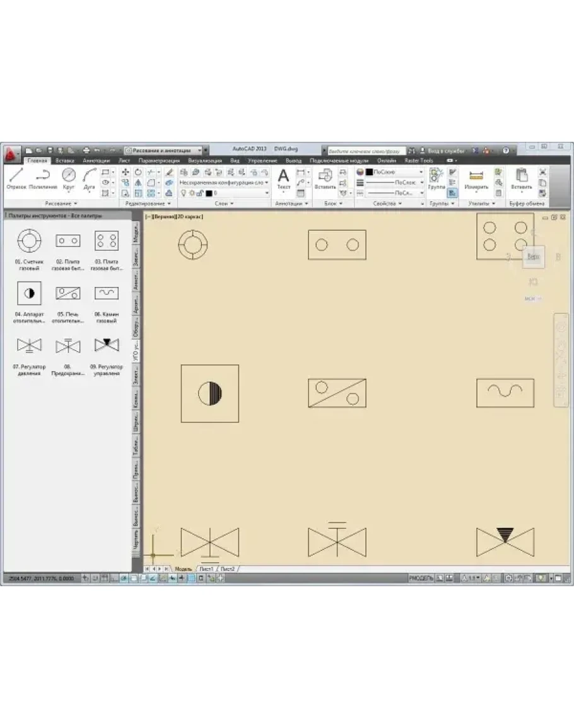The height and width of the screenshot is (728, 574).
Task: Click the Текст annotation tool
Action: (x=284, y=178)
